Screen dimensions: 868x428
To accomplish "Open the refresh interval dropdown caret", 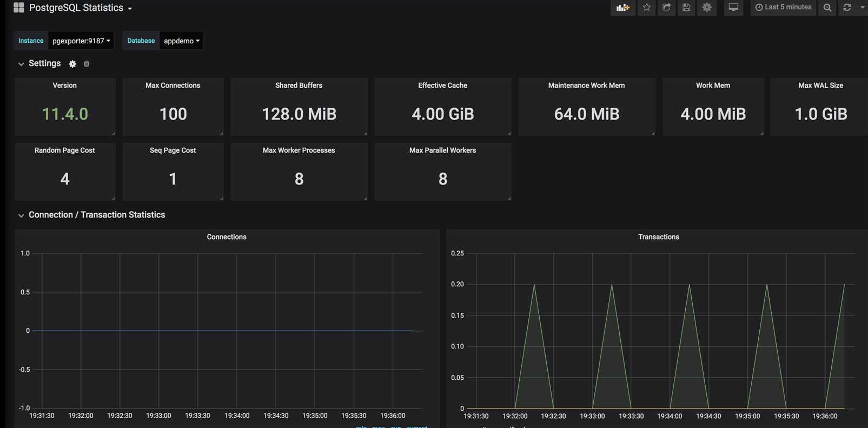I will point(862,8).
